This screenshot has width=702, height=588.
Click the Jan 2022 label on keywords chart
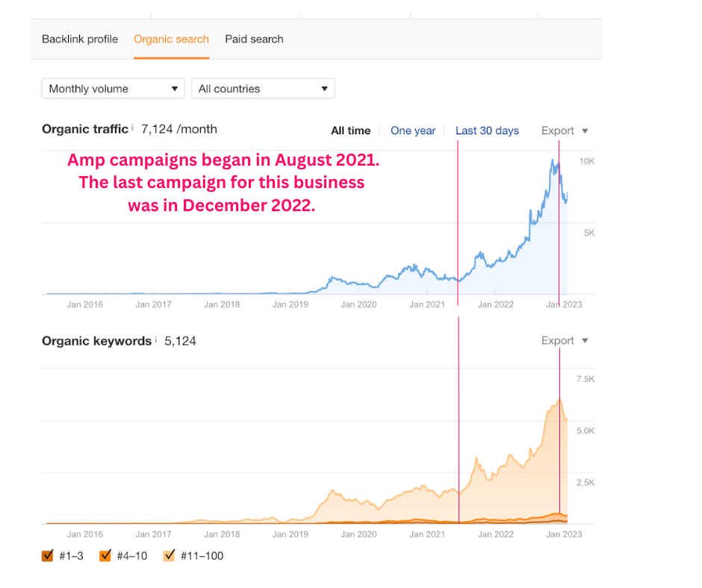tap(495, 534)
